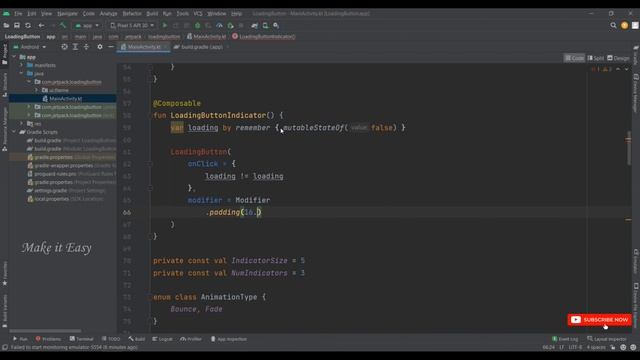Click the Collapse All project tree icon
The height and width of the screenshot is (360, 640).
point(86,47)
